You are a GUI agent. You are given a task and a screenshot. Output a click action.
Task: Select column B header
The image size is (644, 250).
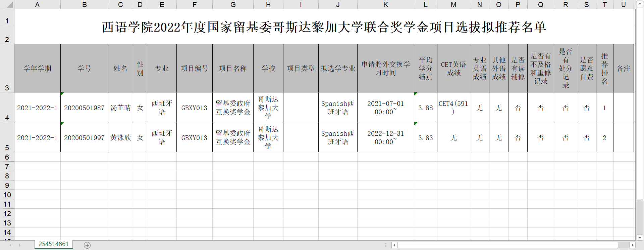click(84, 5)
